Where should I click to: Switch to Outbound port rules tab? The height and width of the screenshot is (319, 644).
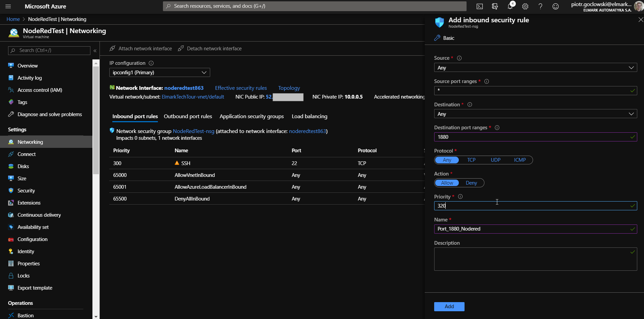[x=188, y=116]
